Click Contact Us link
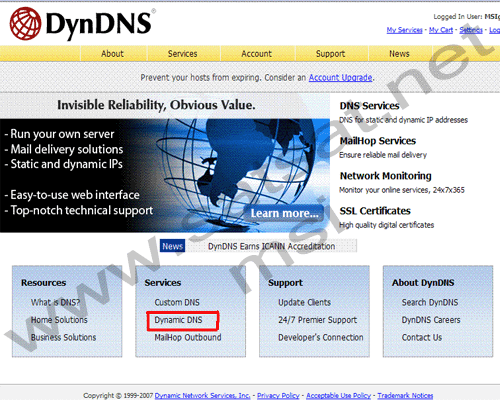Screen dimensions: 500x400 [x=422, y=337]
